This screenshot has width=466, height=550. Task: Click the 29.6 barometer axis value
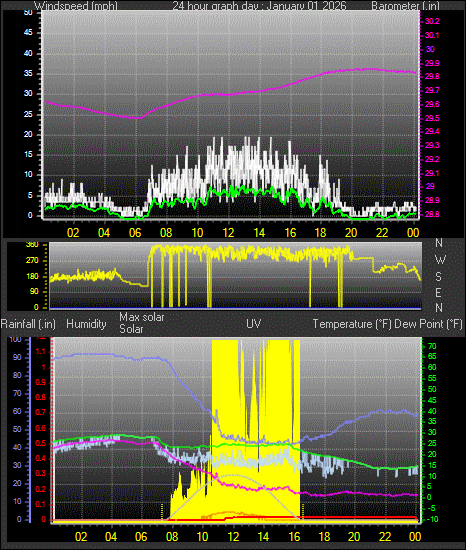point(432,104)
